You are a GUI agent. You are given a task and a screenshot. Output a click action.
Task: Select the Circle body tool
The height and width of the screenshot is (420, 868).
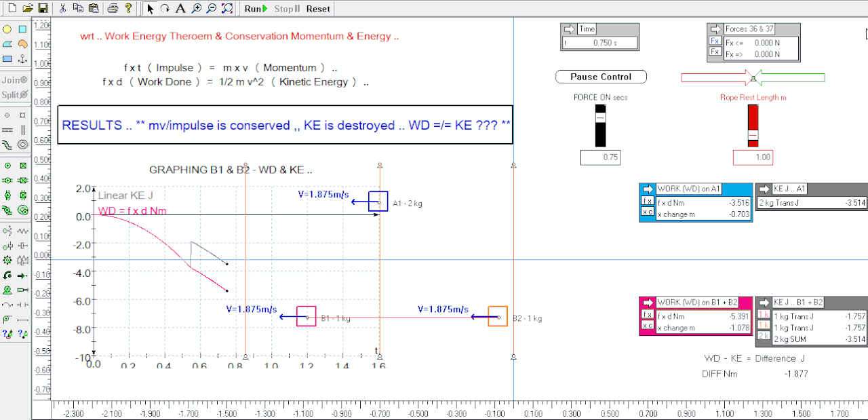coord(8,29)
